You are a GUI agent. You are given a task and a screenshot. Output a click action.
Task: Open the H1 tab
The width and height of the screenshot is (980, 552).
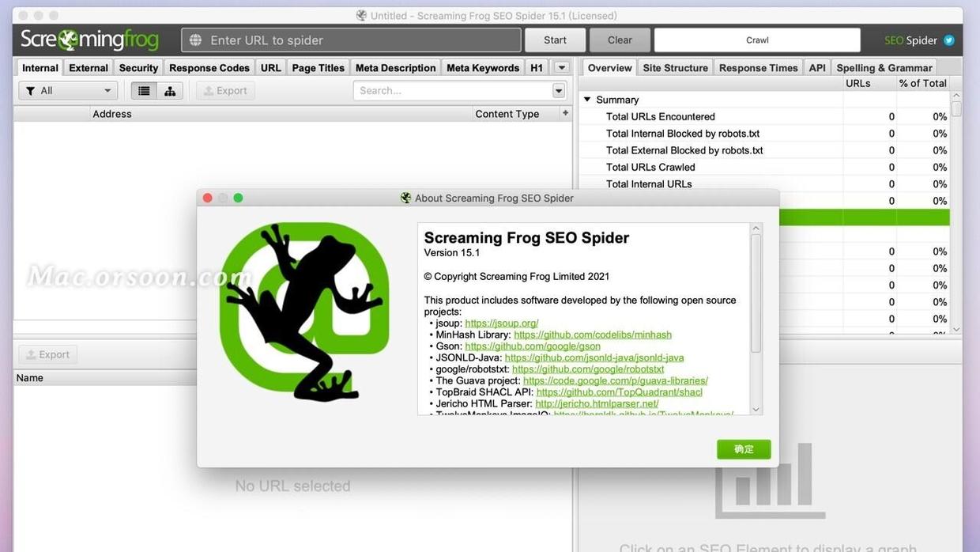pos(537,68)
